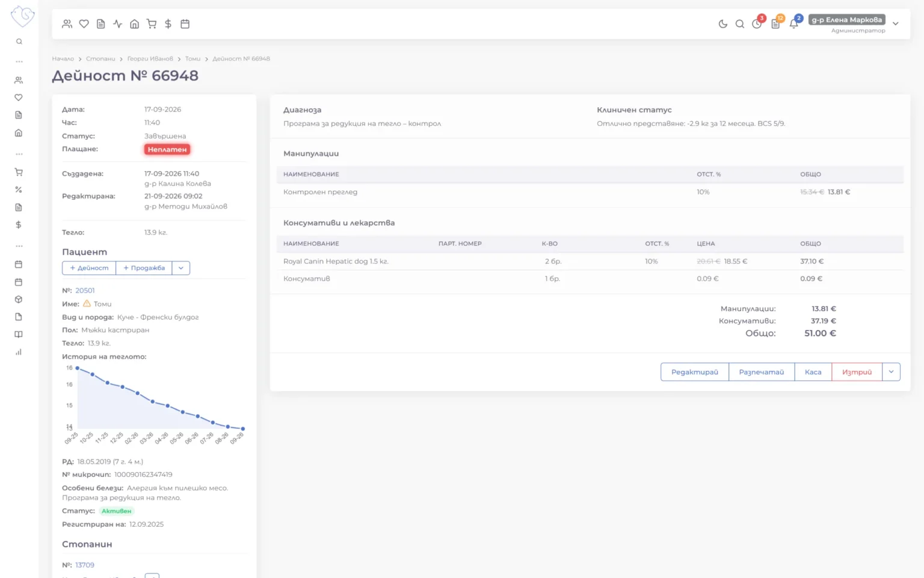Open shopping cart icon in top toolbar
924x578 pixels.
click(x=152, y=24)
